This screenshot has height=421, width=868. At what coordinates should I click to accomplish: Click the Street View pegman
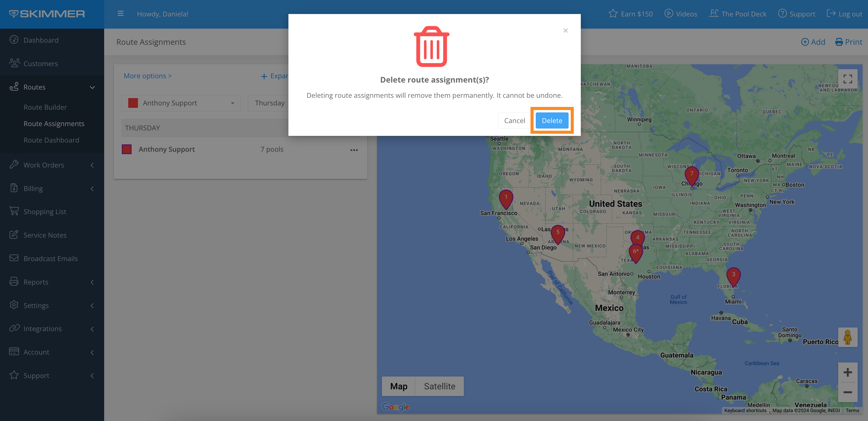point(848,337)
